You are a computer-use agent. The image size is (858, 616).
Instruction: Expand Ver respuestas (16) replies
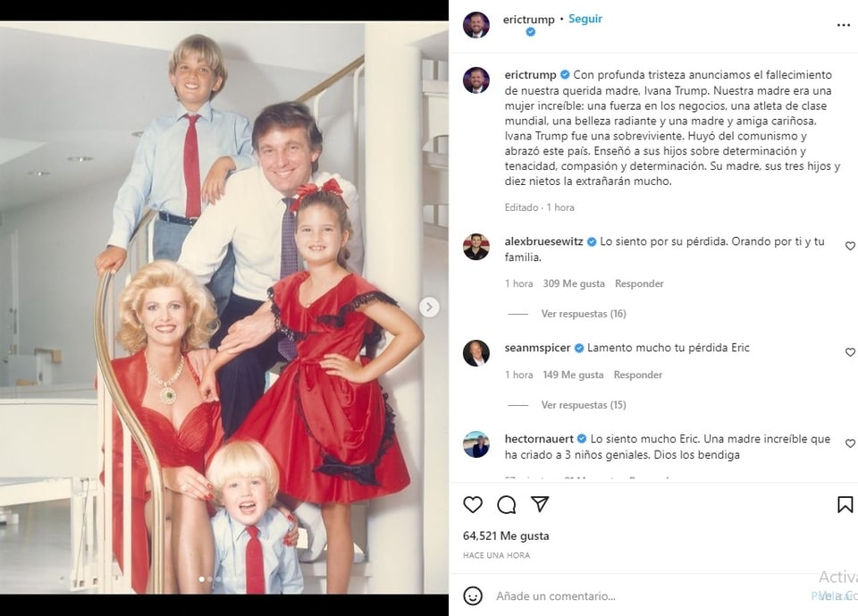click(x=584, y=314)
